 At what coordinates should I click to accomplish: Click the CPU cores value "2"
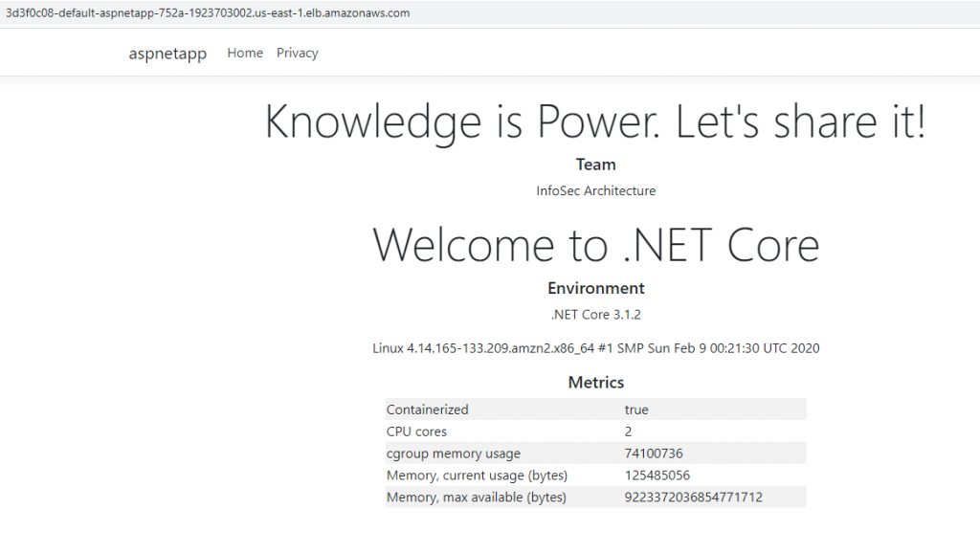pos(628,431)
